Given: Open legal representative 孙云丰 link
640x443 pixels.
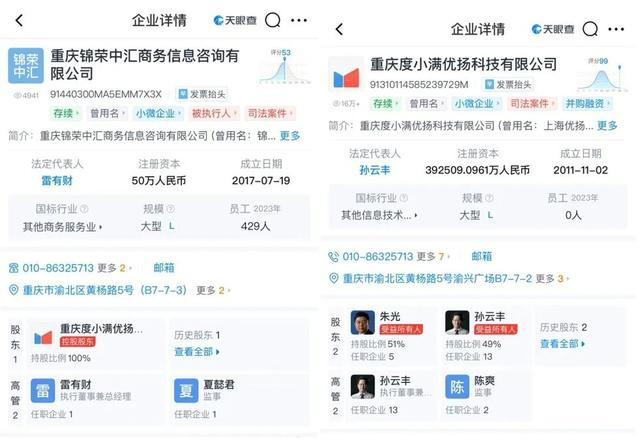Looking at the screenshot, I should point(375,170).
